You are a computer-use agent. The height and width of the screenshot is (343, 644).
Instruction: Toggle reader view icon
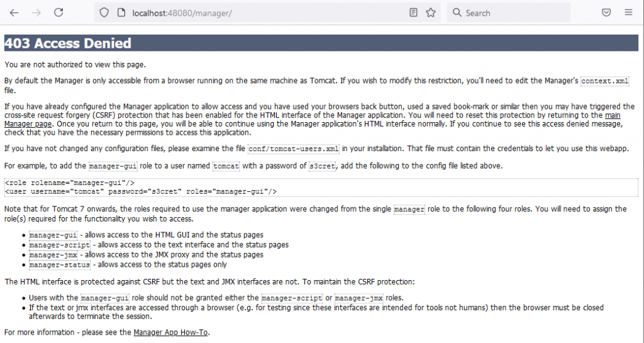click(x=414, y=13)
